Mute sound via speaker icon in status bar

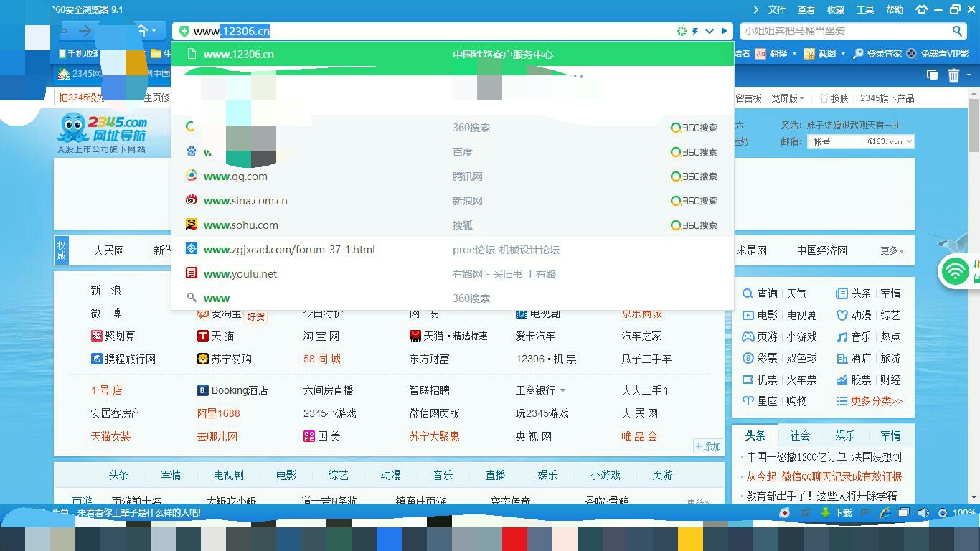[x=923, y=513]
